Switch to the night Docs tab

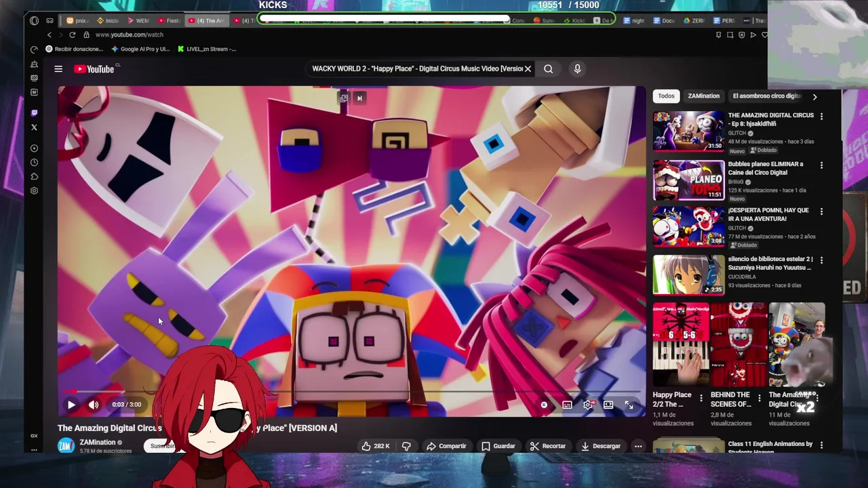[x=633, y=20]
